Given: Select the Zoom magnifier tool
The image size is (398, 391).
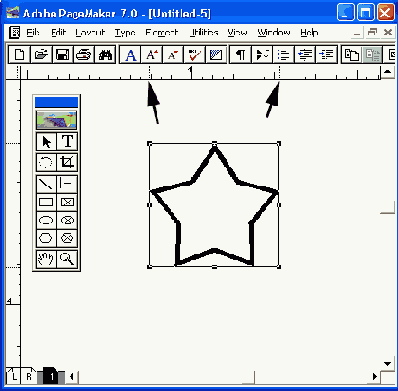Looking at the screenshot, I should point(67,259).
